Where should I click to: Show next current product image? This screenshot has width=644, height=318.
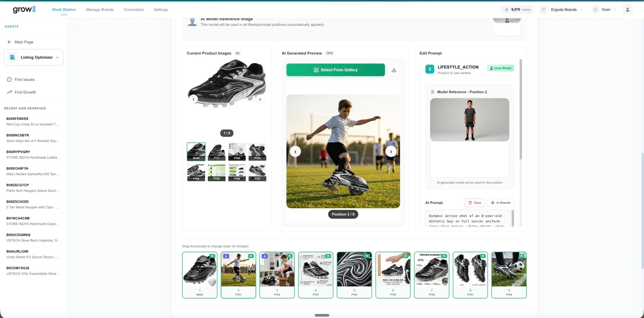pos(260,99)
